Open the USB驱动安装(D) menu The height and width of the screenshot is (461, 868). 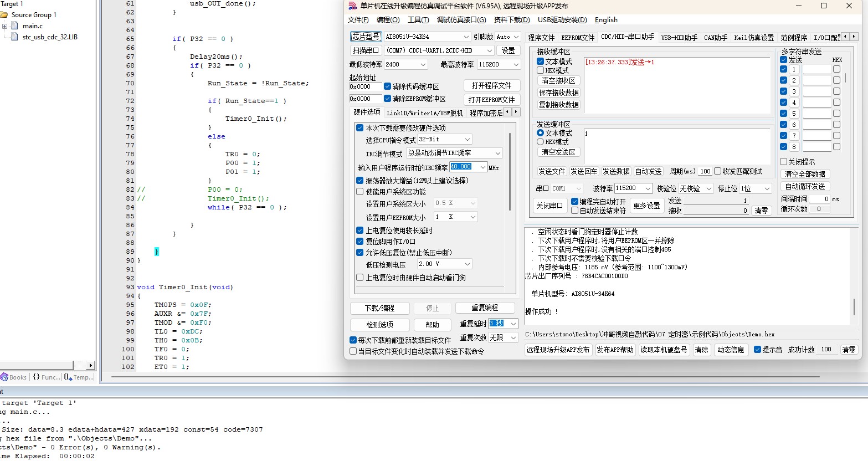[x=562, y=20]
